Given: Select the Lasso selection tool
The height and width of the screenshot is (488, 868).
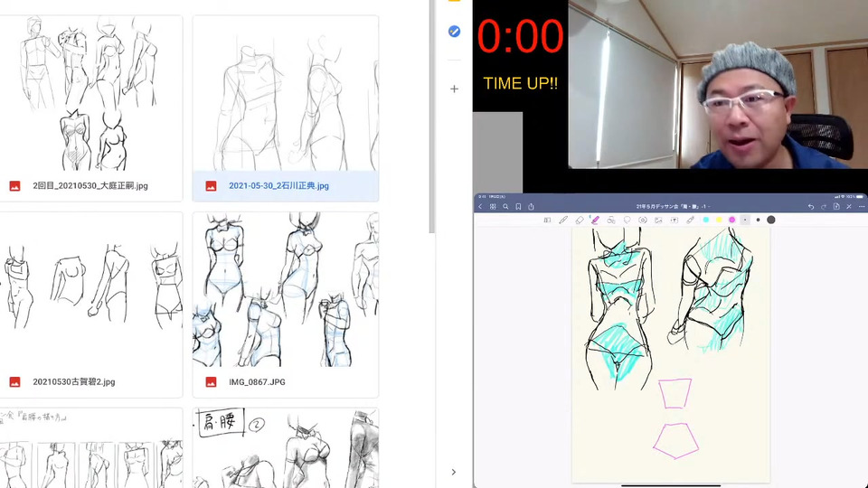Looking at the screenshot, I should (x=627, y=220).
